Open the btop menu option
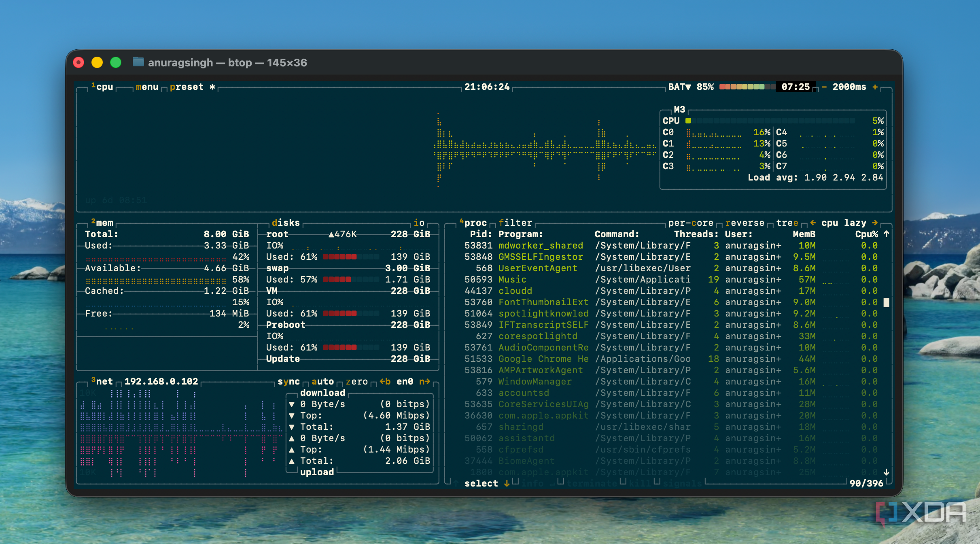 click(147, 87)
